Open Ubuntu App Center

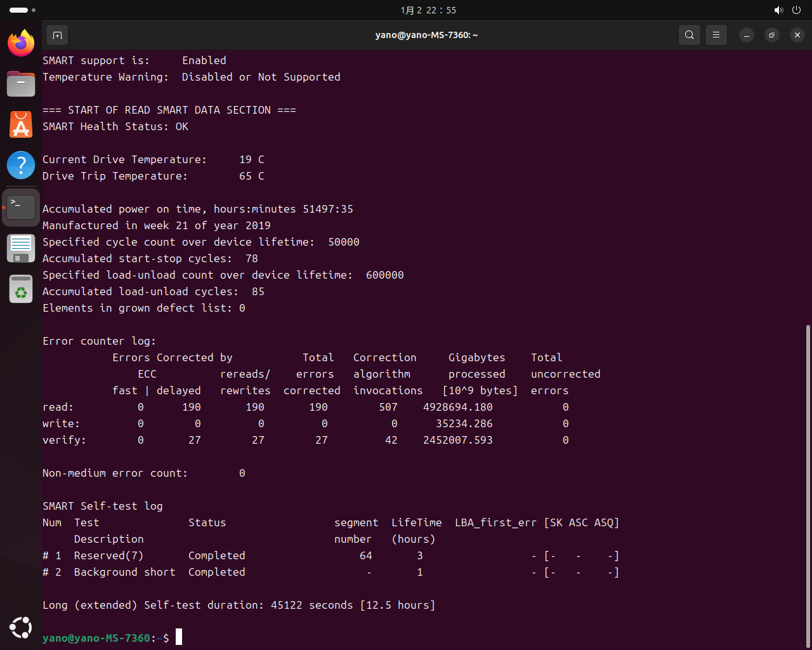[x=21, y=124]
